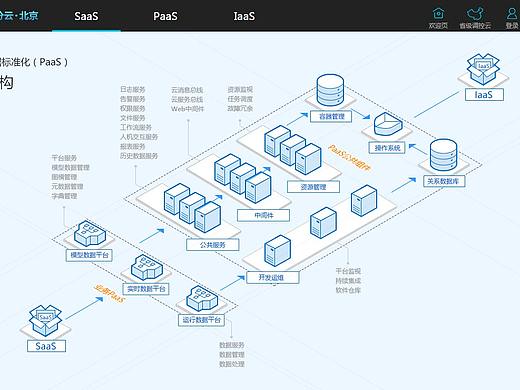This screenshot has height=390, width=520.
Task: Switch to the PaaS tab
Action: coord(165,16)
